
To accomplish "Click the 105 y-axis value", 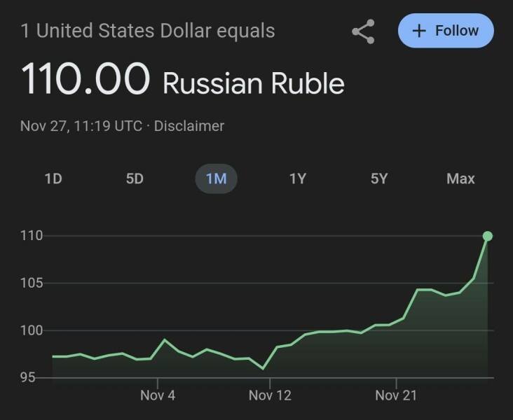I will point(32,283).
